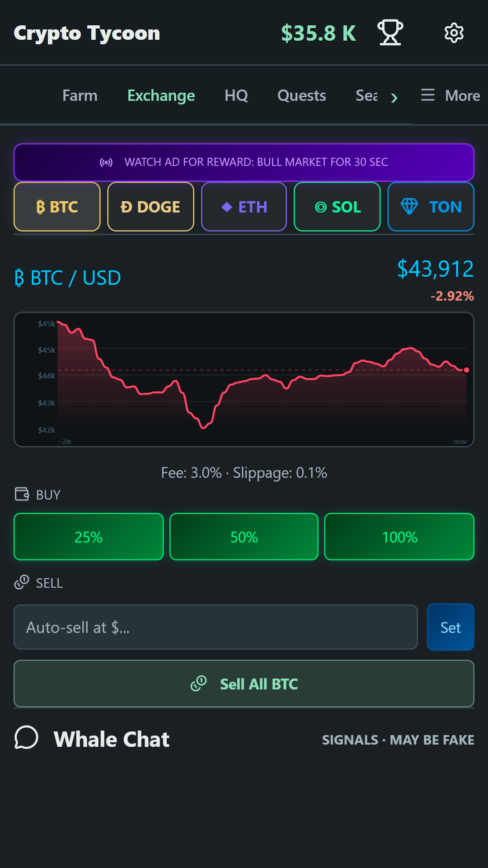Viewport: 488px width, 868px height.
Task: Click the $43,912 current price
Action: [x=436, y=269]
